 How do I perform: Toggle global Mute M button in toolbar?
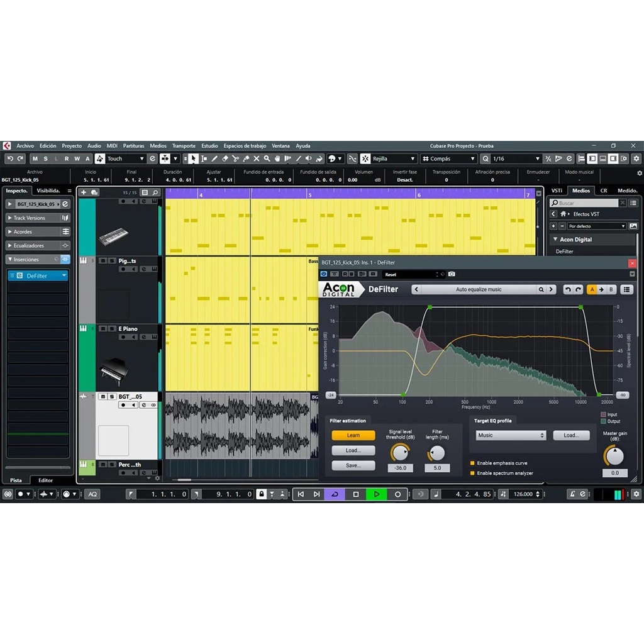(35, 158)
